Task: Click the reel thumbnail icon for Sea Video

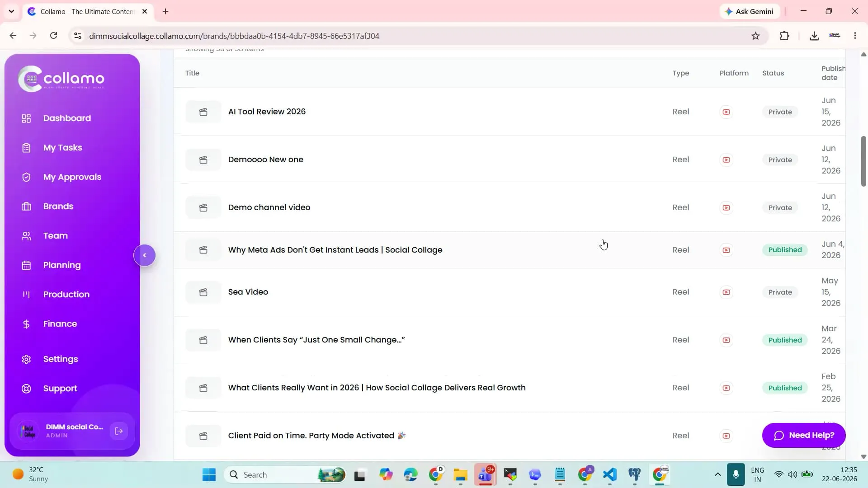Action: click(x=203, y=292)
